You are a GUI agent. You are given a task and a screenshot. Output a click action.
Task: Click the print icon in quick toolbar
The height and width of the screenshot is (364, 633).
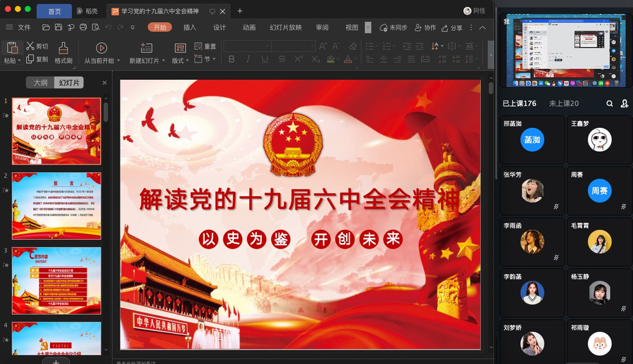(83, 27)
